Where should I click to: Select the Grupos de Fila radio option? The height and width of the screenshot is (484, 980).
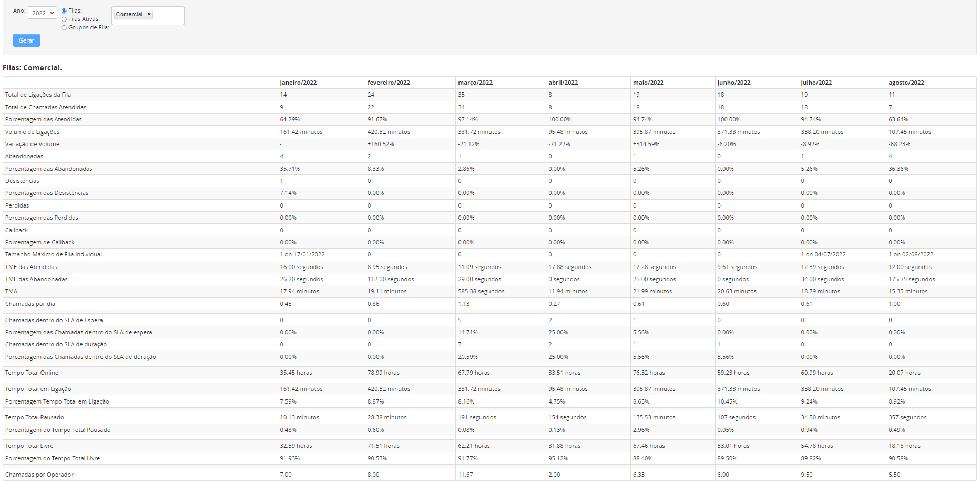[x=64, y=28]
